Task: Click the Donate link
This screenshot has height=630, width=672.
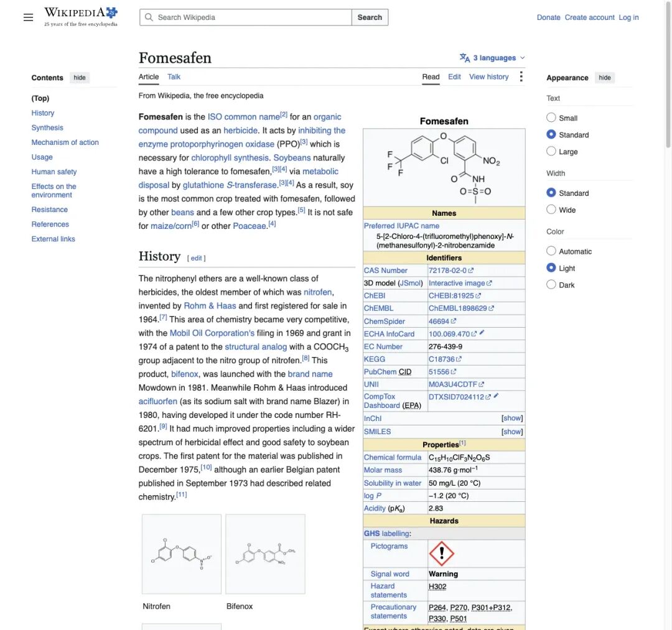Action: point(549,17)
